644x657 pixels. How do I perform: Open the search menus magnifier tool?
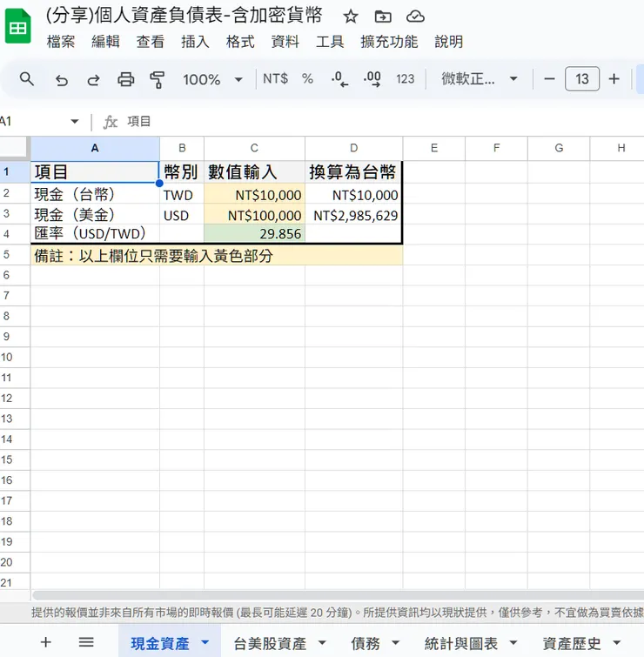[x=27, y=79]
